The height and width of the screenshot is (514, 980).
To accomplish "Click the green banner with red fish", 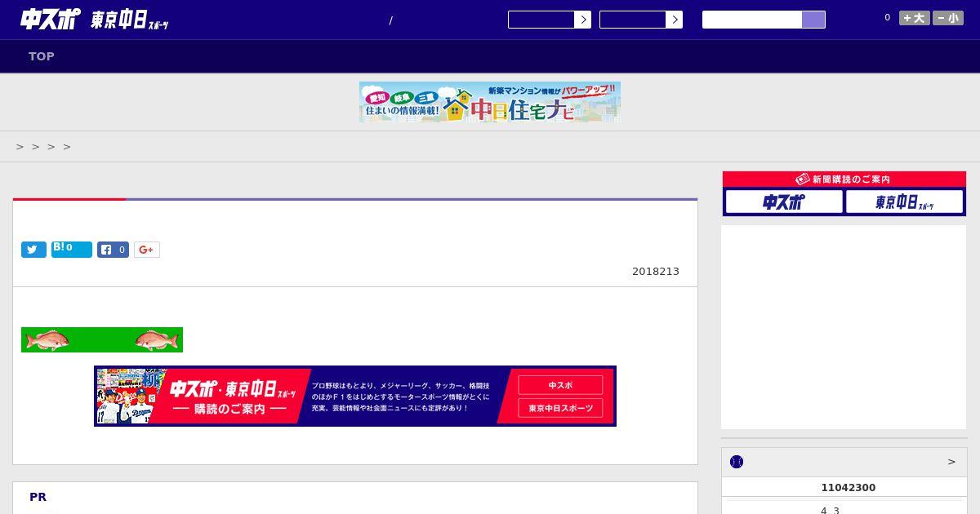I will [102, 340].
